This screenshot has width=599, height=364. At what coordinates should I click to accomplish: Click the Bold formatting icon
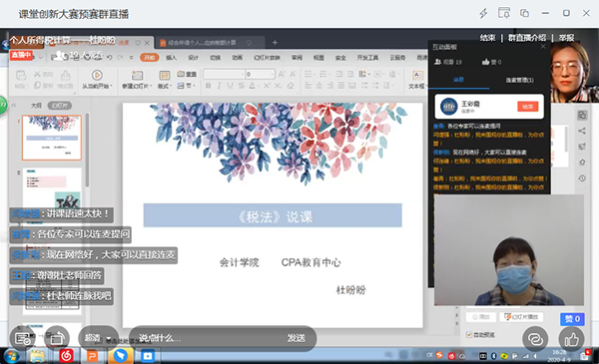209,86
